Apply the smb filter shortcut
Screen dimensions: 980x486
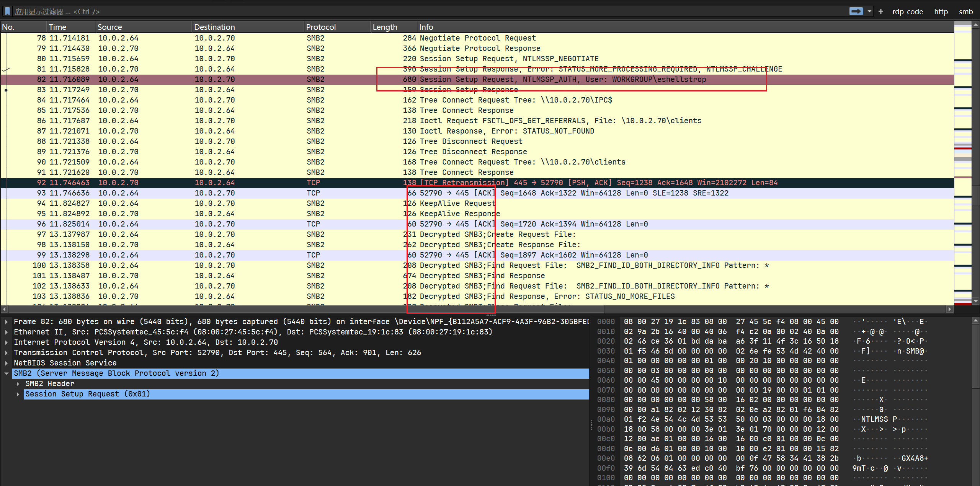[965, 11]
